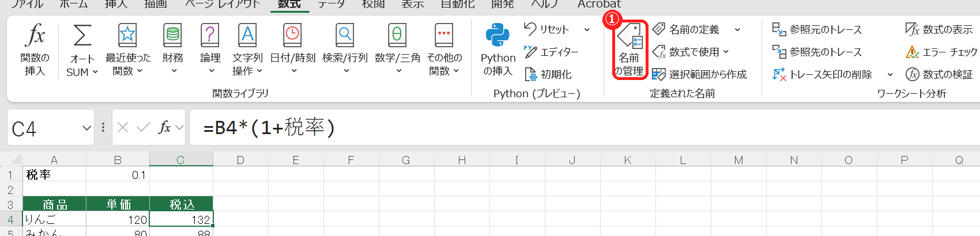The image size is (980, 236).
Task: Click the formula bar cancel (X) button
Action: pyautogui.click(x=123, y=127)
